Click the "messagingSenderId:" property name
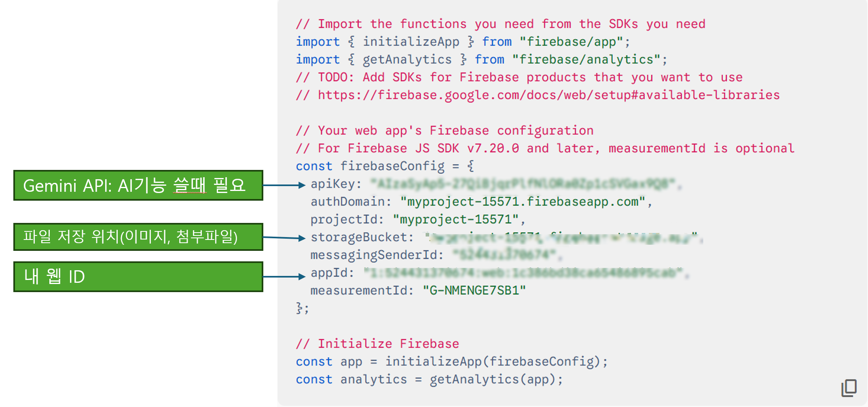The height and width of the screenshot is (407, 868). pyautogui.click(x=377, y=255)
